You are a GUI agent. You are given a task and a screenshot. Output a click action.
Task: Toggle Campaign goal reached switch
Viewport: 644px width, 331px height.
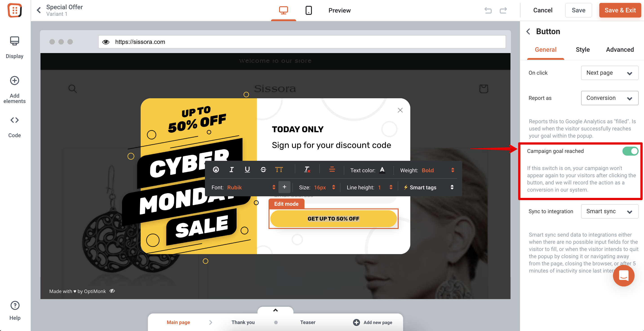[x=630, y=151]
